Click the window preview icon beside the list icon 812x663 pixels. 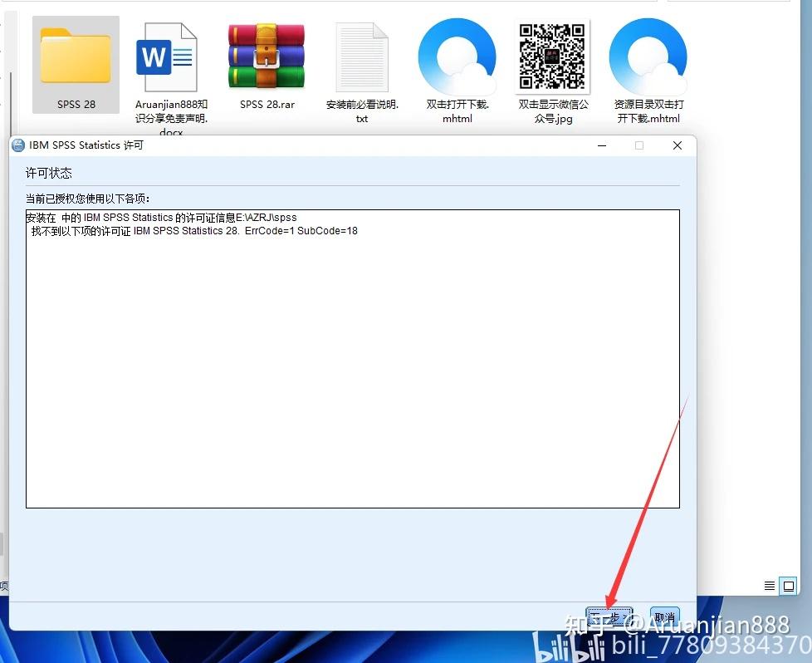click(x=788, y=586)
